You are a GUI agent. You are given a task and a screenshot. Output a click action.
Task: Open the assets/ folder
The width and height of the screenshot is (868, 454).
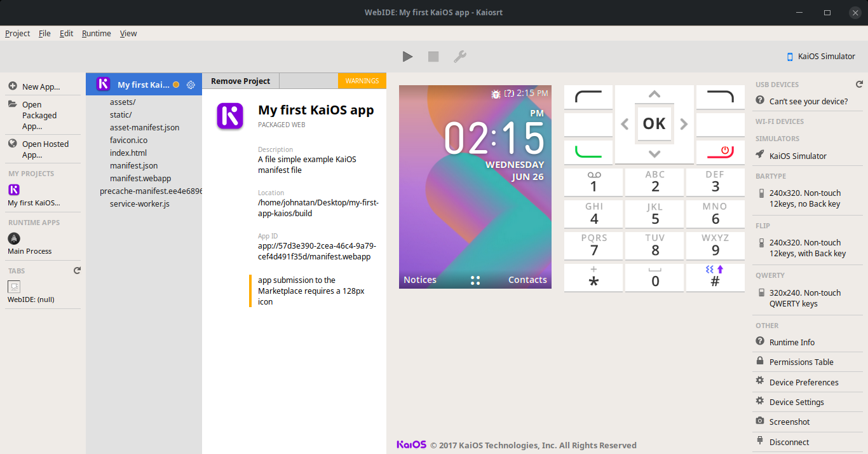point(123,102)
